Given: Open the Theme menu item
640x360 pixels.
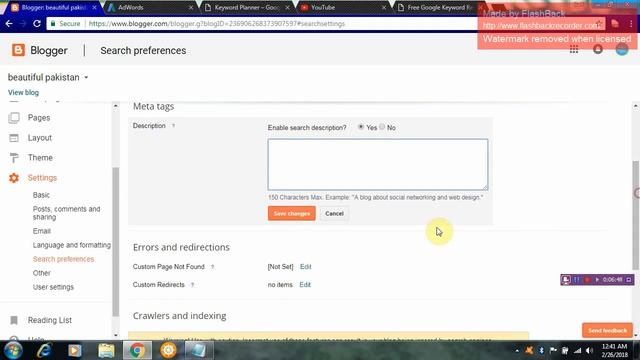Looking at the screenshot, I should click(40, 158).
